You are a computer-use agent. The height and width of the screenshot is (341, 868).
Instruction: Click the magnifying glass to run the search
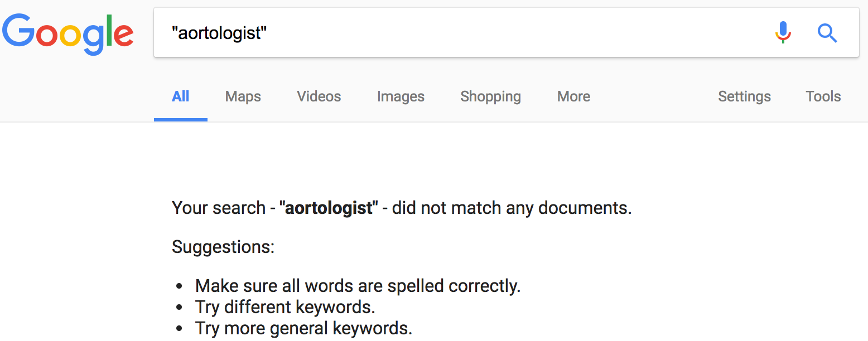tap(827, 33)
